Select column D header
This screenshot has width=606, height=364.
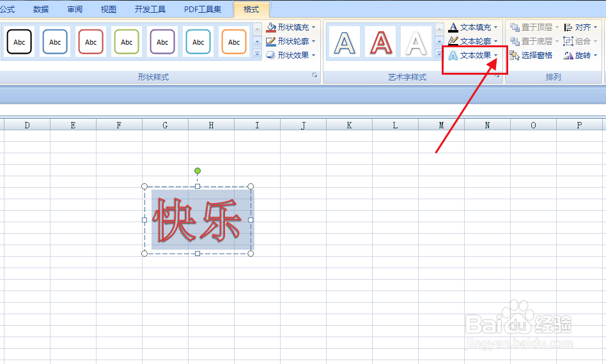coord(27,125)
